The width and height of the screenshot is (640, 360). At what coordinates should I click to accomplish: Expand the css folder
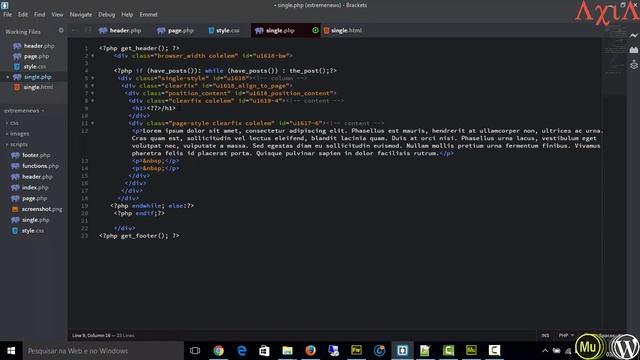pyautogui.click(x=12, y=123)
